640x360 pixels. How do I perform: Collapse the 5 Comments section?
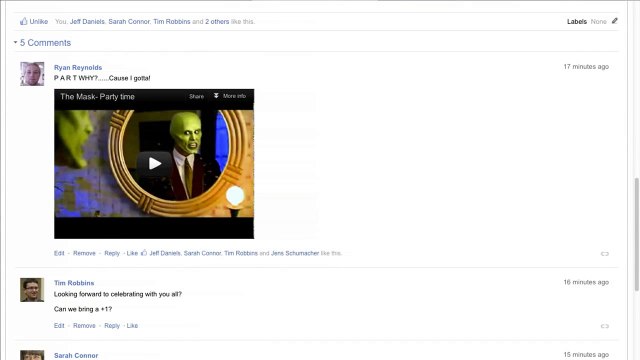[16, 42]
